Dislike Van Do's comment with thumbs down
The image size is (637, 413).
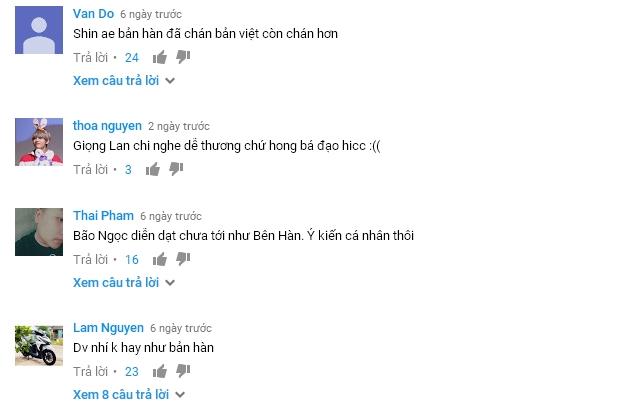point(183,57)
